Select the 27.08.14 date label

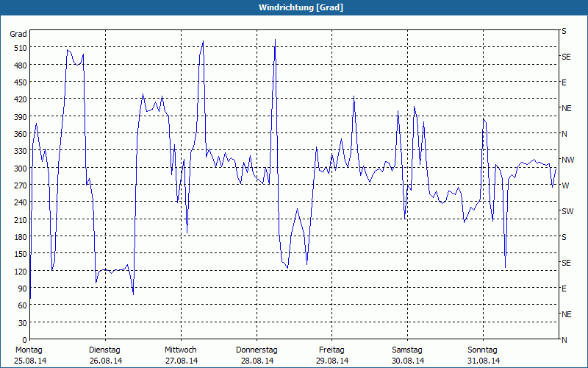[x=182, y=361]
